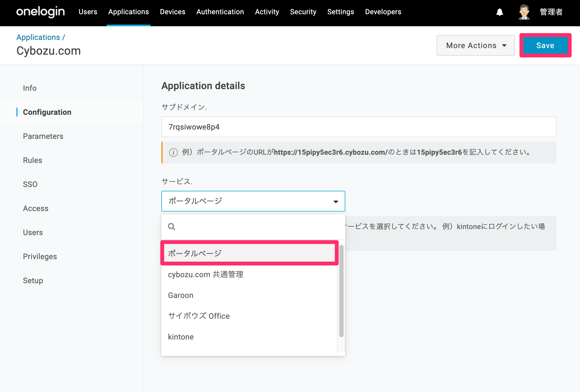Screen dimensions: 580x392
Task: Open the Devices menu
Action: [x=173, y=12]
